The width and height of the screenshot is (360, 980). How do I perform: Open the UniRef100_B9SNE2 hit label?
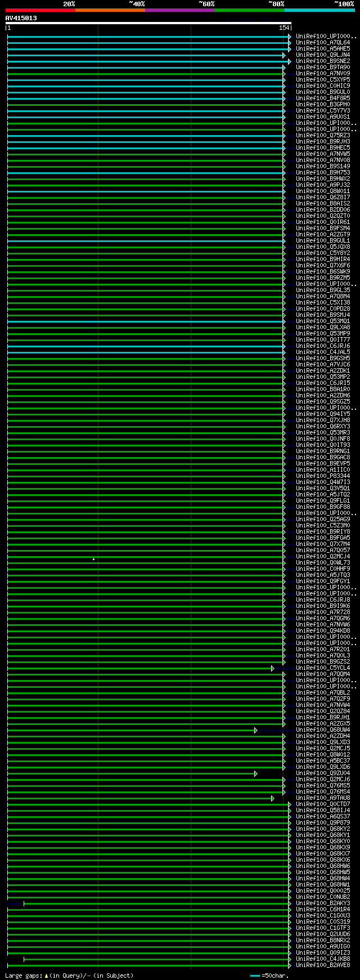click(x=323, y=61)
